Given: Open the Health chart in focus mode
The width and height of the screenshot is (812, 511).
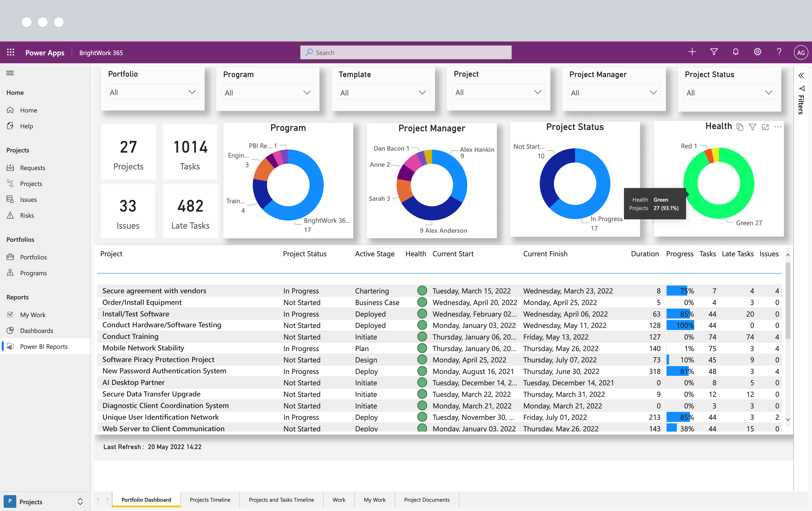Looking at the screenshot, I should click(x=765, y=127).
